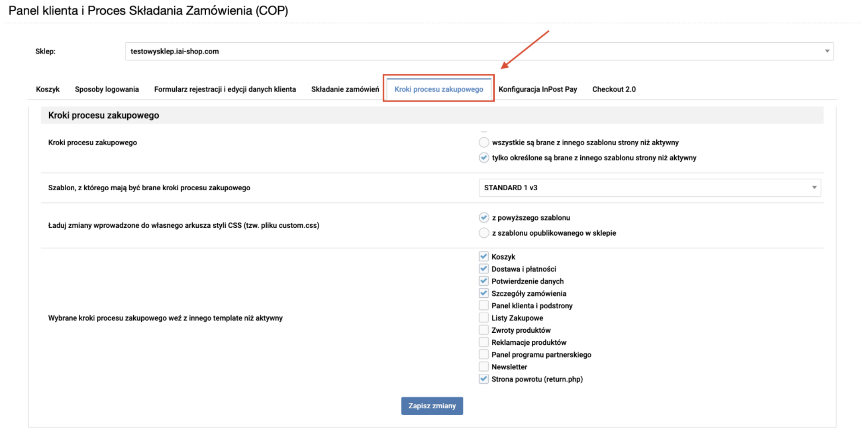This screenshot has height=435, width=868.
Task: Switch to Checkout 2.0 tab
Action: coord(614,89)
